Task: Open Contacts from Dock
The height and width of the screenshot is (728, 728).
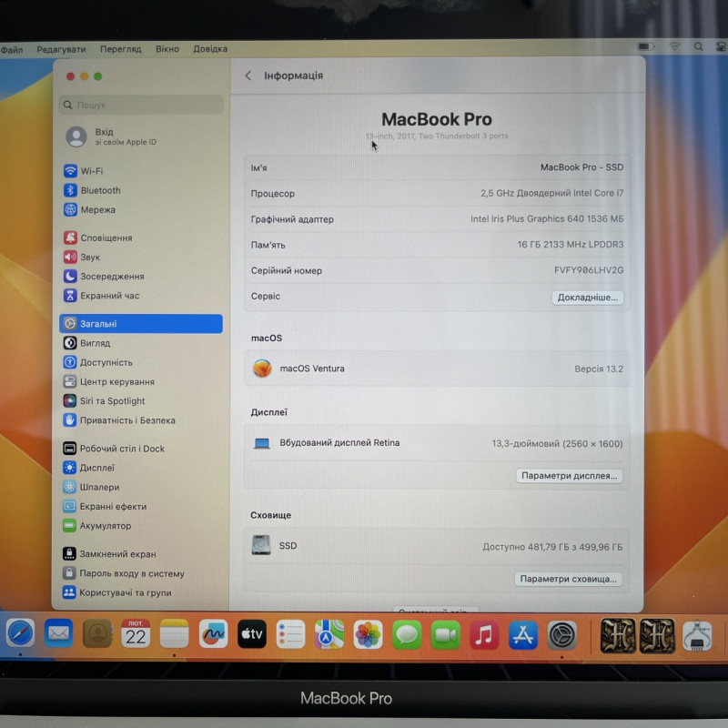Action: (x=97, y=633)
